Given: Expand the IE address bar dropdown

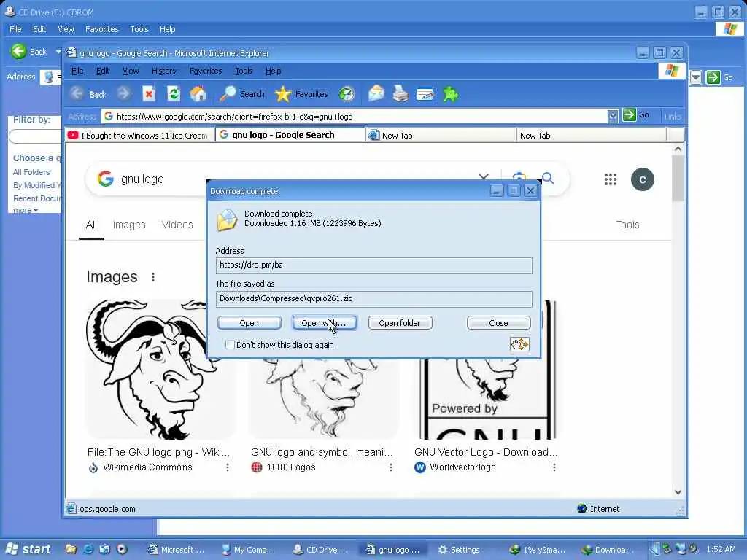Looking at the screenshot, I should [x=613, y=116].
